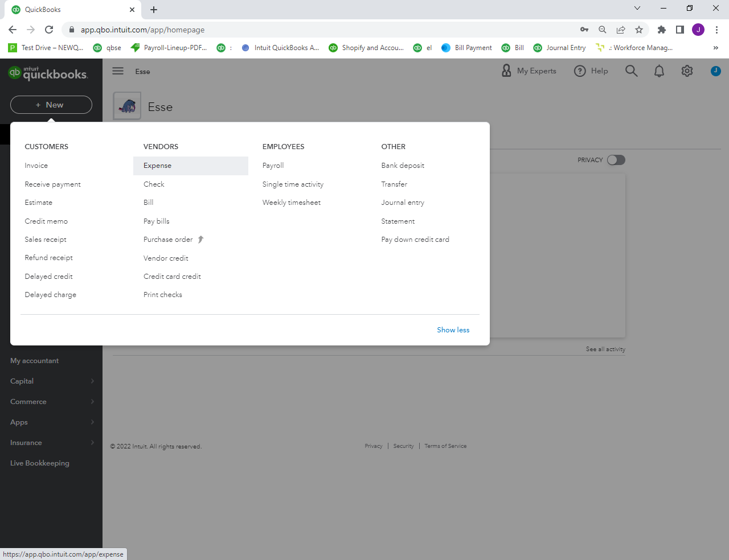Select Journal entry under Other
The height and width of the screenshot is (560, 729).
(x=403, y=203)
